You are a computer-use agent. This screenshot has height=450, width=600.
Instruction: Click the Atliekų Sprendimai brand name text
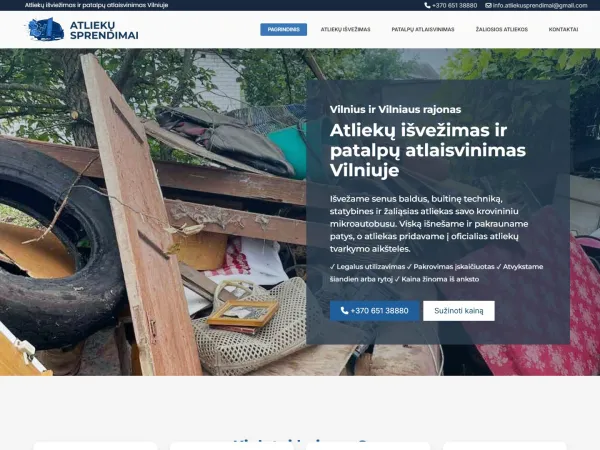[x=104, y=30]
